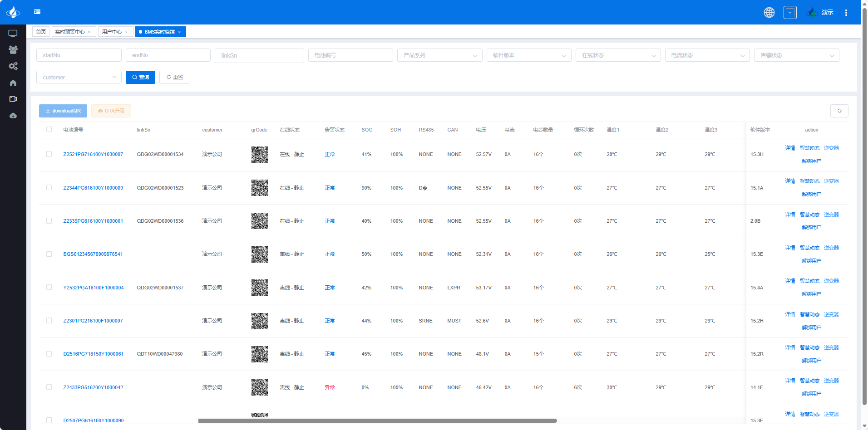Open the monitor icon in left sidebar
The image size is (868, 430).
(13, 33)
